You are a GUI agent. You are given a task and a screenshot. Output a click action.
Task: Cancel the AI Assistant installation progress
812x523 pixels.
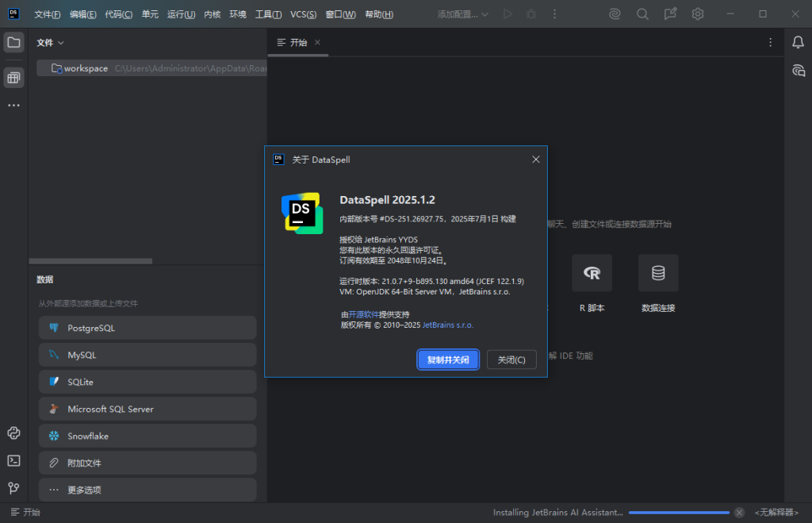(x=740, y=513)
